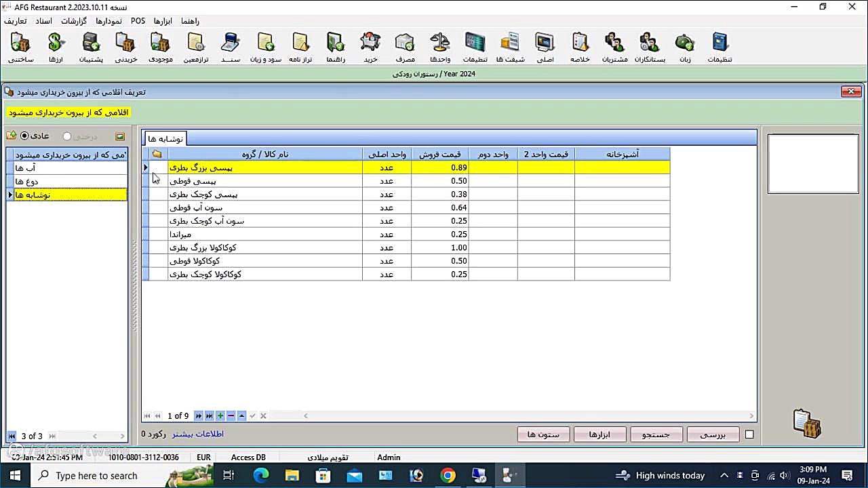Screen dimensions: 868x488
Task: Open the ساختنی toolbar icon
Action: click(x=21, y=47)
